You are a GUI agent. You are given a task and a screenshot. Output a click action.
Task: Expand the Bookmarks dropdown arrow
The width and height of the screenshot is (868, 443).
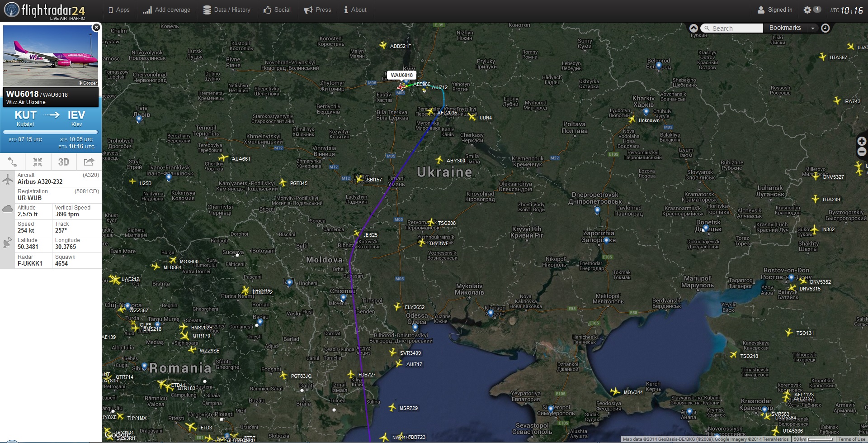click(x=812, y=28)
